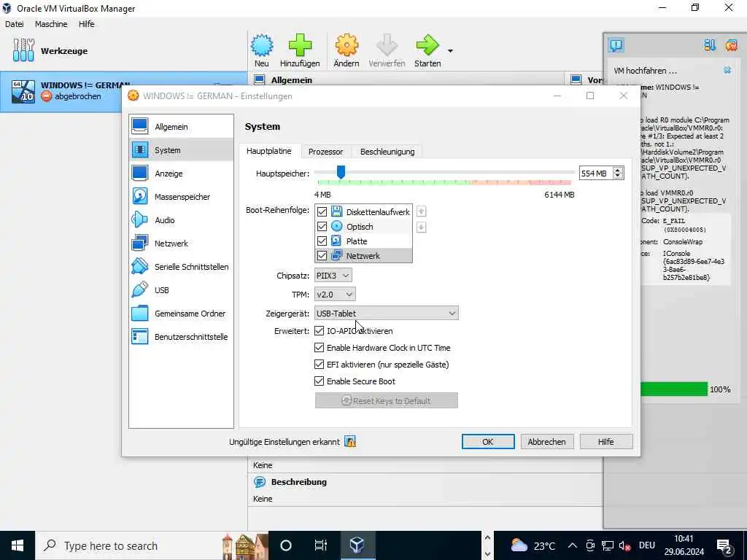Image resolution: width=747 pixels, height=560 pixels.
Task: Toggle EFI aktivieren checkbox
Action: click(320, 365)
